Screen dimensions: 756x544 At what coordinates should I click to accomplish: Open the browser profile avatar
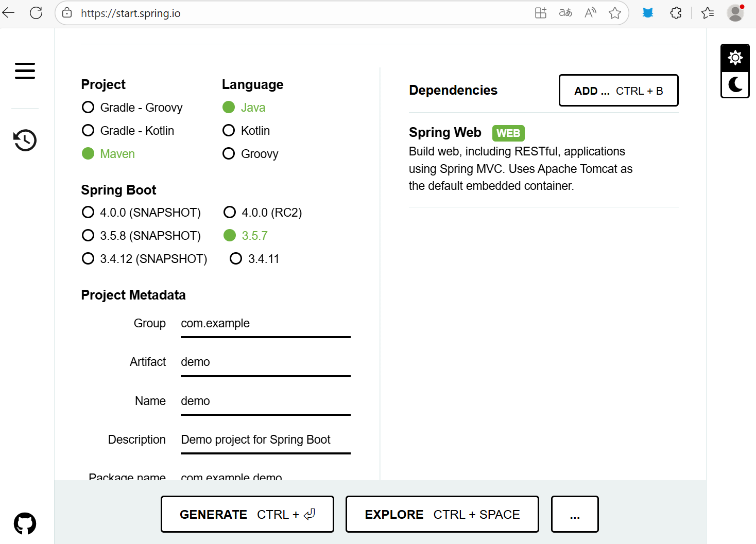pyautogui.click(x=735, y=13)
